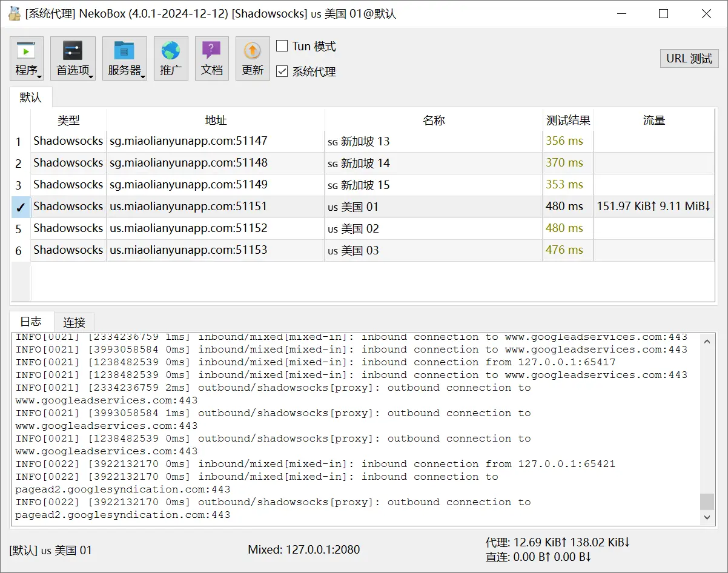The image size is (728, 573).
Task: Switch to the 日志 log tab
Action: (x=31, y=322)
